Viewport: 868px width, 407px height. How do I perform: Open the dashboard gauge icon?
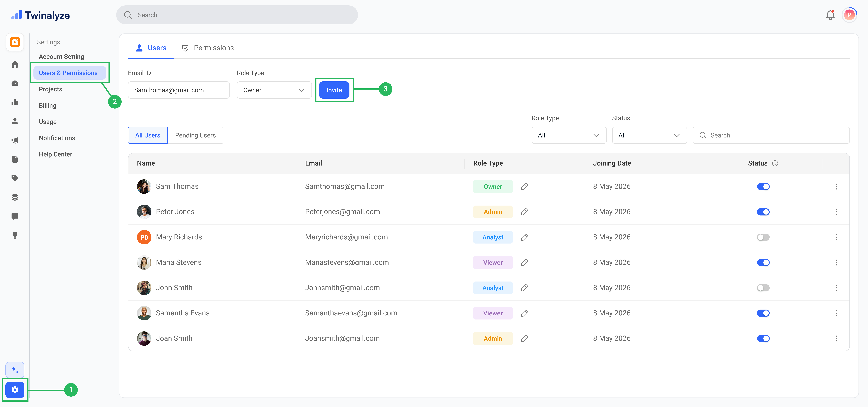[x=15, y=83]
